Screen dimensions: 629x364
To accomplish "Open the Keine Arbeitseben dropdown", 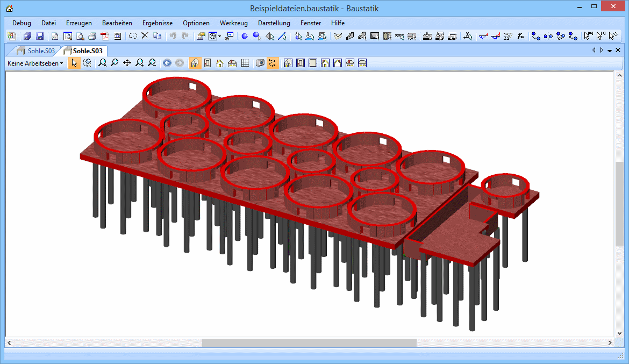I will (x=35, y=63).
